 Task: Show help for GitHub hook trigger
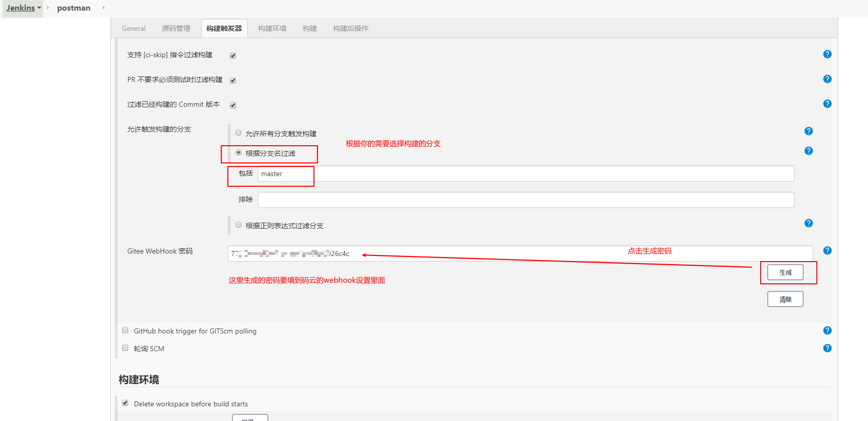pyautogui.click(x=827, y=330)
